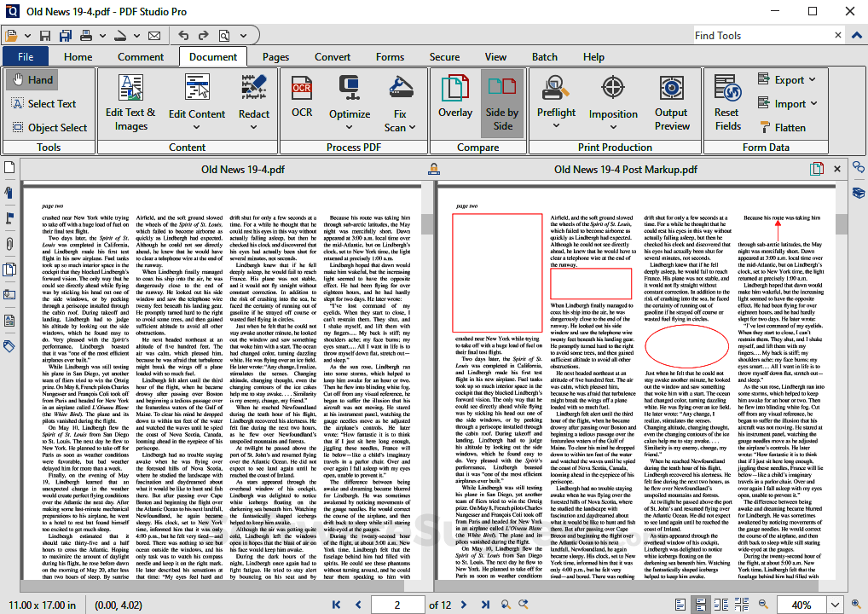
Task: Open the zoom percentage dropdown
Action: tap(833, 604)
